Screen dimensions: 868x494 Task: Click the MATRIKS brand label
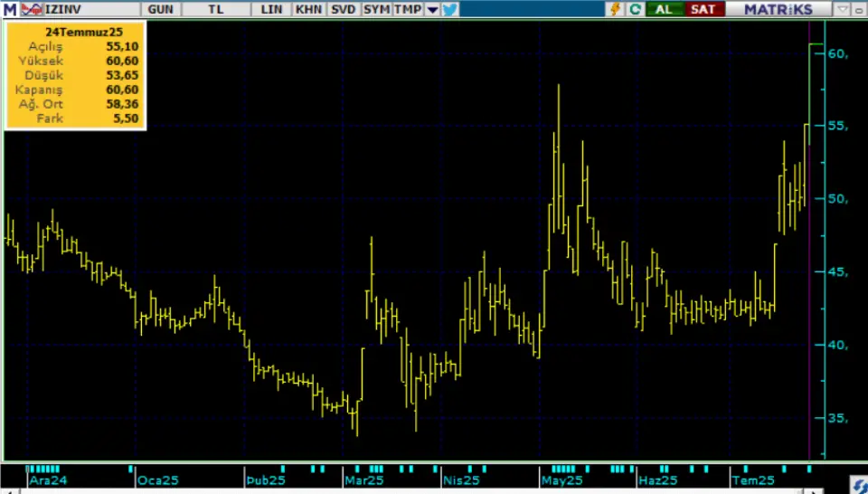point(778,9)
